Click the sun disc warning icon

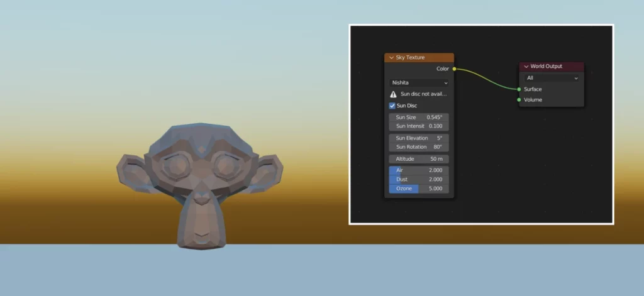point(393,94)
